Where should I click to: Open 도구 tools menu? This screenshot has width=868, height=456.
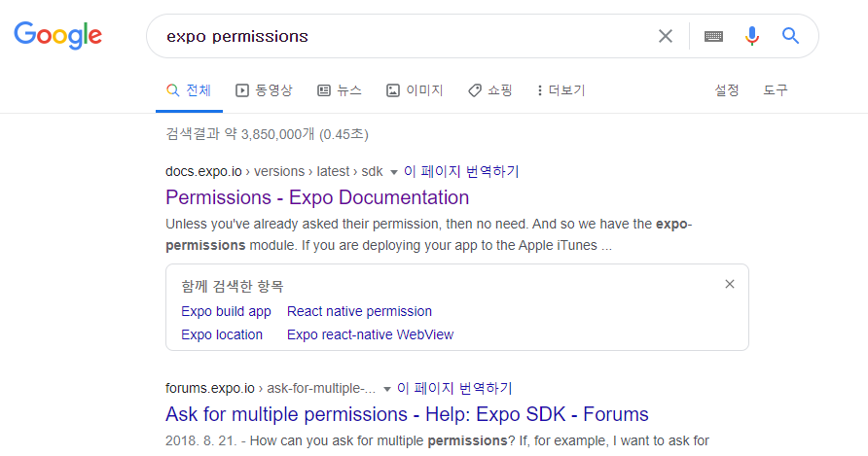pyautogui.click(x=776, y=90)
